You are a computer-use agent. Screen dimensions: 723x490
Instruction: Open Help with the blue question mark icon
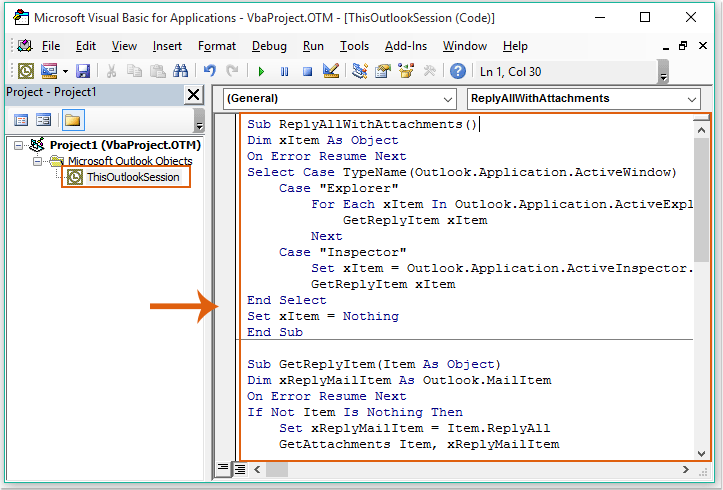click(458, 71)
